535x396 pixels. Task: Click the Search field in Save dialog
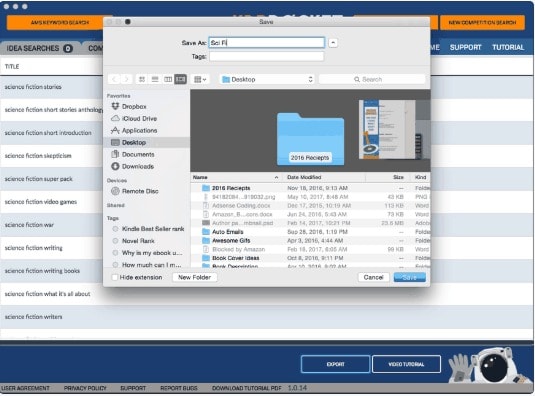(372, 79)
